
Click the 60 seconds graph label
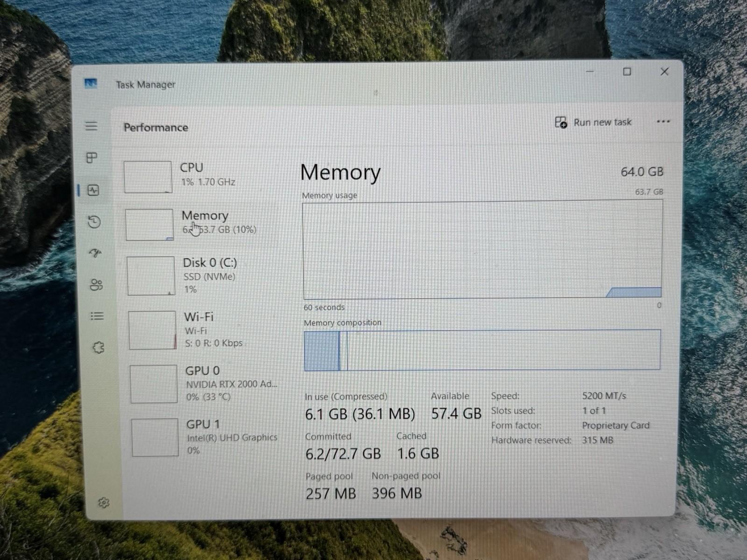point(324,308)
